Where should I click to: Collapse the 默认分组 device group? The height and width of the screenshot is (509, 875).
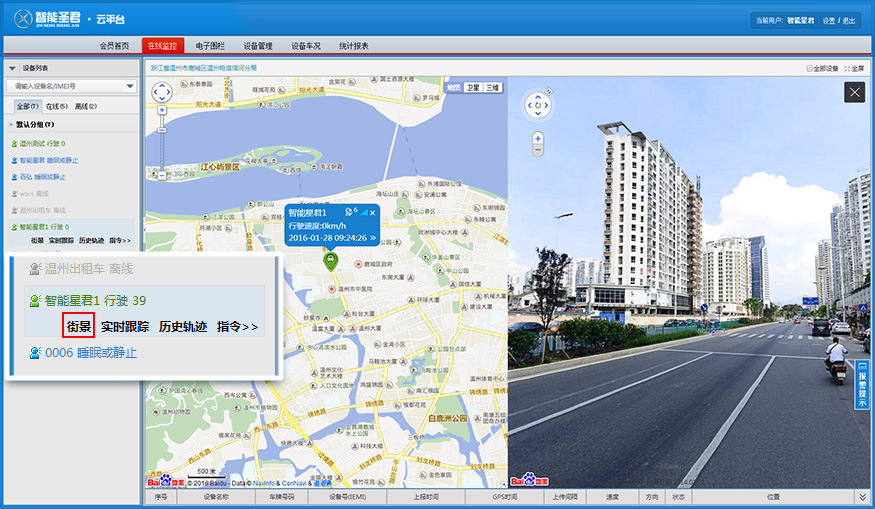[11, 124]
